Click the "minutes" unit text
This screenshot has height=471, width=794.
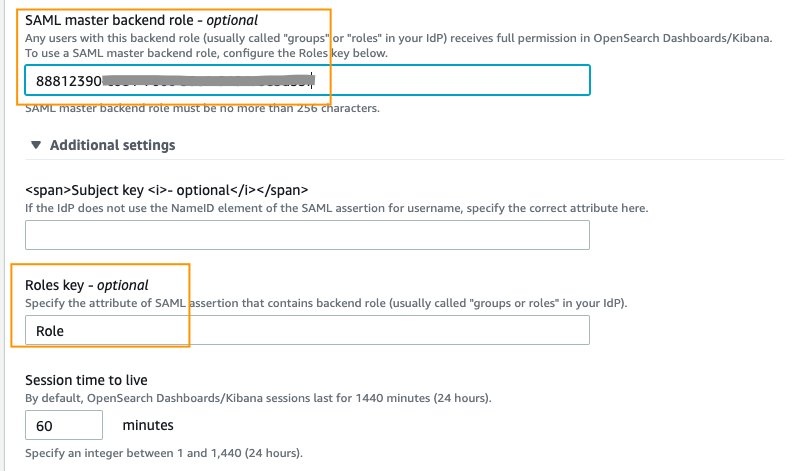[x=149, y=425]
